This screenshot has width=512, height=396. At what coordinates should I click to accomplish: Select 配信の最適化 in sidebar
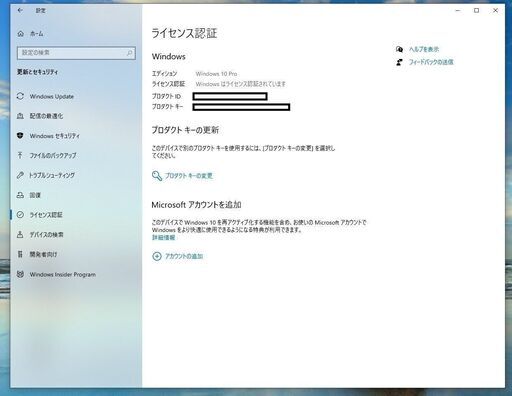coord(46,116)
